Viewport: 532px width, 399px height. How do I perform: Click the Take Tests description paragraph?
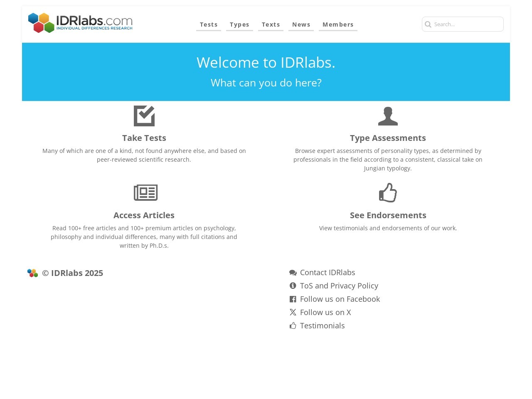click(144, 155)
